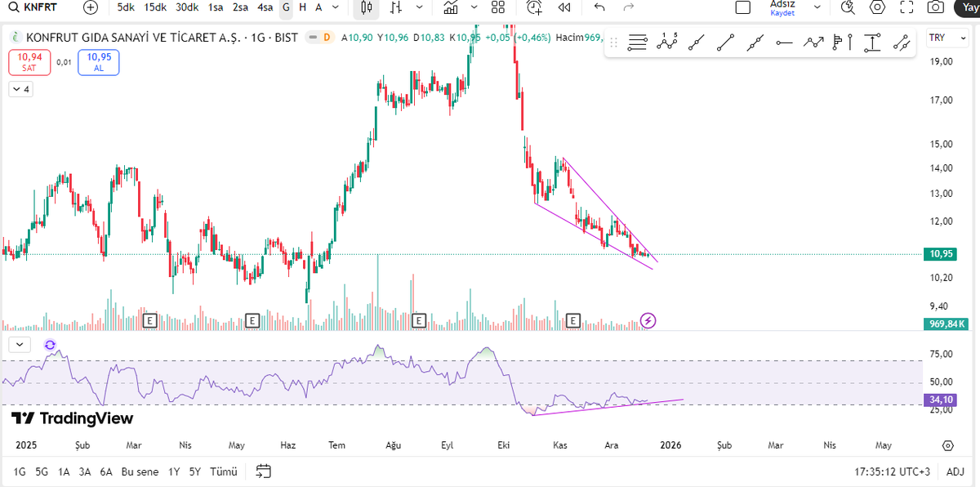Image resolution: width=980 pixels, height=487 pixels.
Task: Create an alert using the clock-plus icon
Action: point(532,8)
